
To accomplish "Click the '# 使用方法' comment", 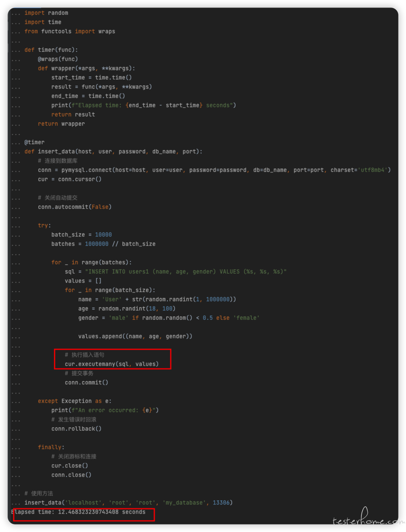I will pyautogui.click(x=39, y=494).
